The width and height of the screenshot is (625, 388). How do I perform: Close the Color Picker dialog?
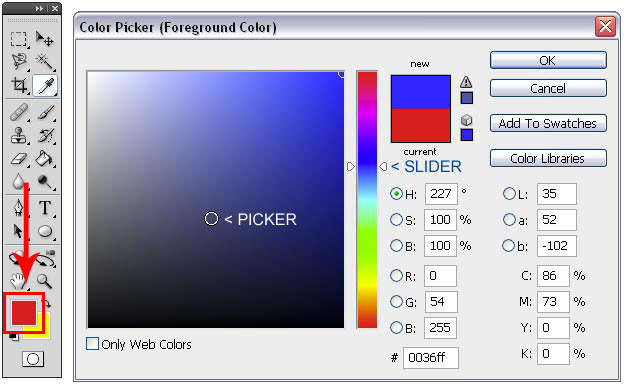605,27
